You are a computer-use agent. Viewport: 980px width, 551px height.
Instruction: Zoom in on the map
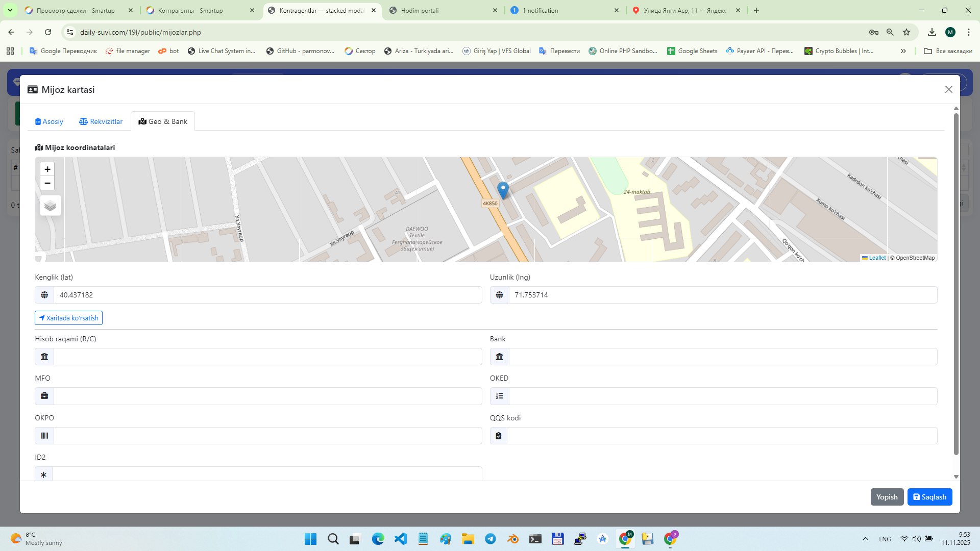(47, 169)
